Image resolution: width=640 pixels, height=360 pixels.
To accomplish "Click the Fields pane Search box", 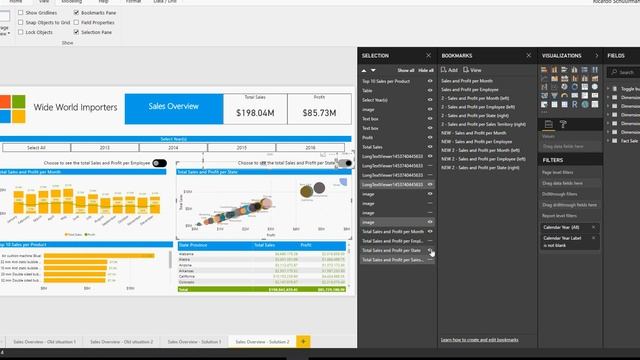I will (x=623, y=72).
